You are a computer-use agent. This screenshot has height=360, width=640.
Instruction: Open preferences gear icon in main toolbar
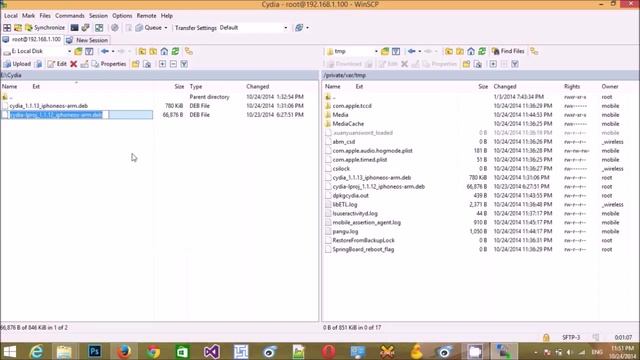(115, 28)
